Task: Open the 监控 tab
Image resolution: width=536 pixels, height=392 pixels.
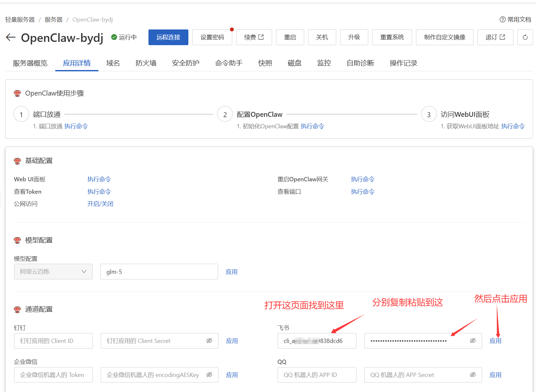Action: [x=324, y=63]
